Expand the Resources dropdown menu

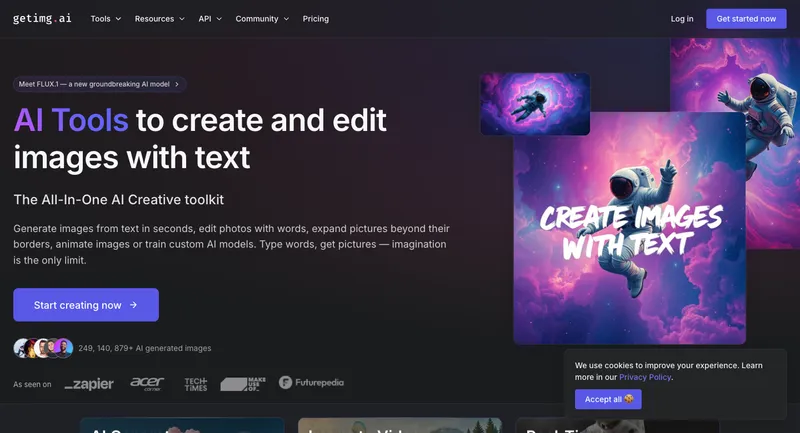(x=160, y=19)
